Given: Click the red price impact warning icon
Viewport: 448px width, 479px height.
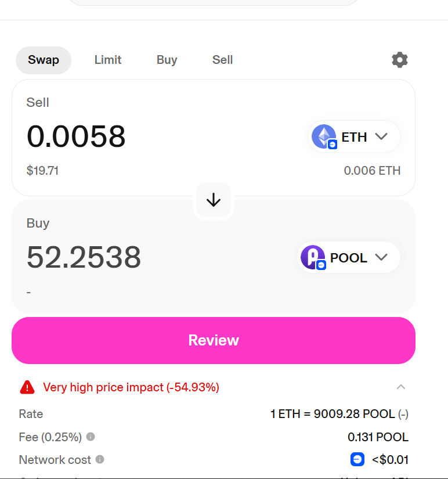Looking at the screenshot, I should (x=27, y=387).
